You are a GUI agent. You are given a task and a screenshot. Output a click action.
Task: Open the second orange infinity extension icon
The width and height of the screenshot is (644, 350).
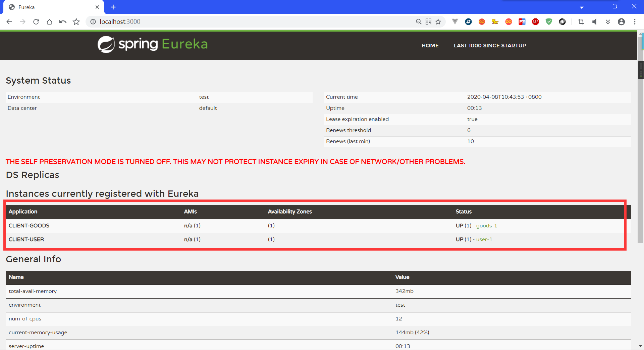pyautogui.click(x=508, y=22)
